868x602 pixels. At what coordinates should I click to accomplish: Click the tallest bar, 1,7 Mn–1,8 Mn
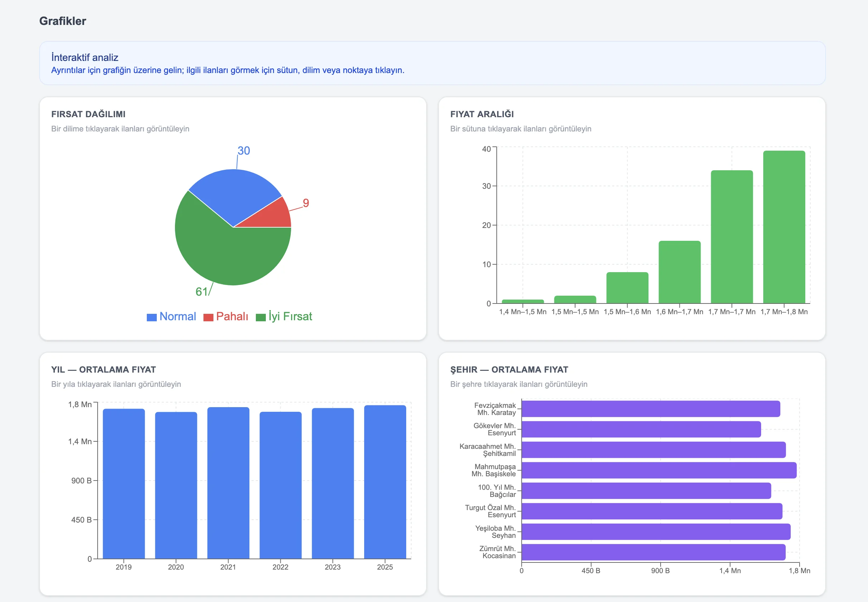click(784, 227)
